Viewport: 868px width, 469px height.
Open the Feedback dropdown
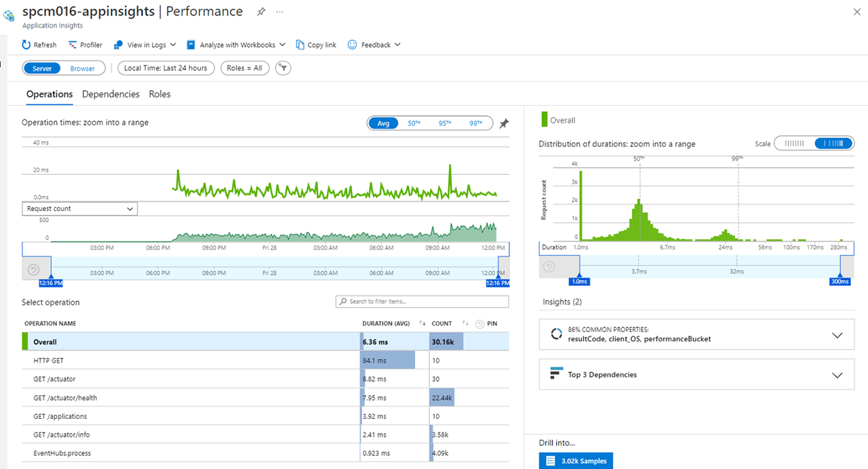click(x=374, y=45)
